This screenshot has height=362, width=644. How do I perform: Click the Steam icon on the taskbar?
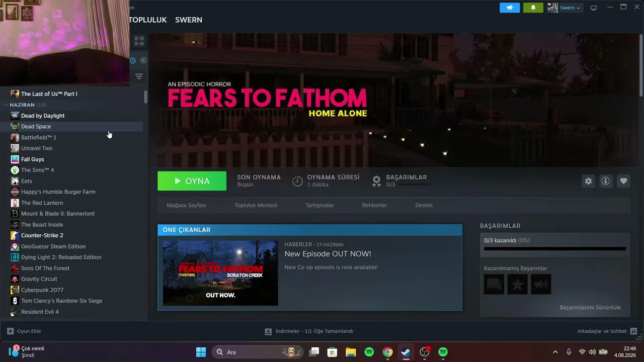tap(406, 352)
